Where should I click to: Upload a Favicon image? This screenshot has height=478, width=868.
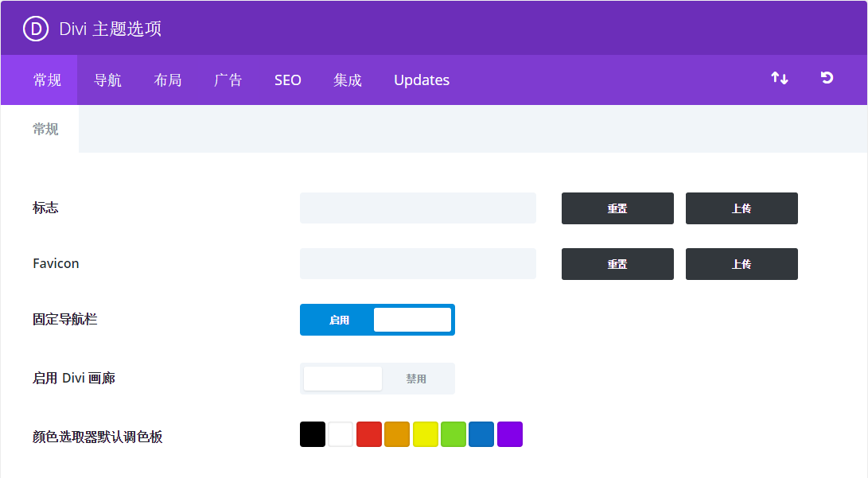741,264
